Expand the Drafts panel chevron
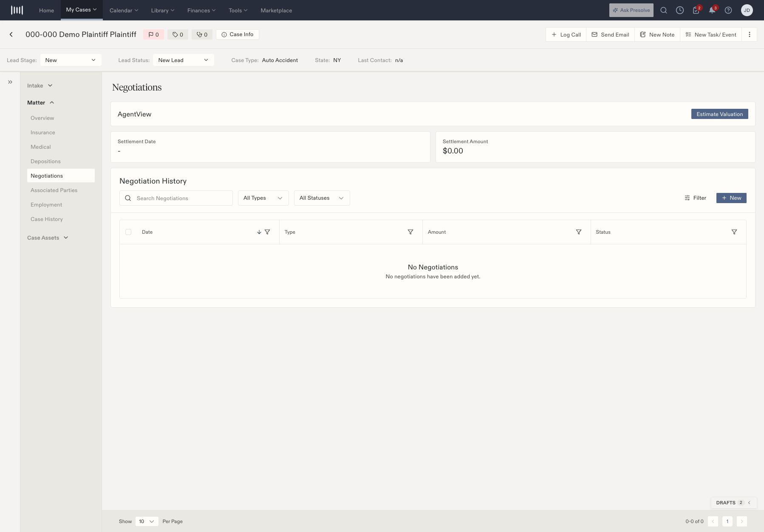Screen dimensions: 764x532 (750, 503)
